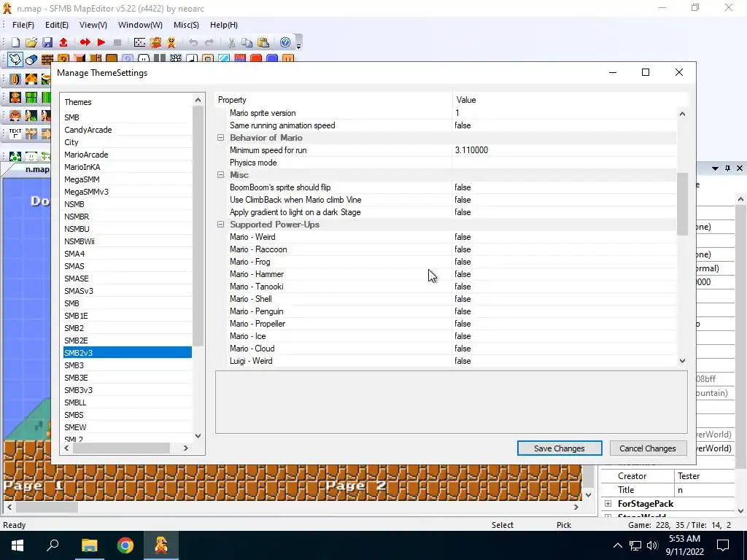The width and height of the screenshot is (747, 560).
Task: Click the smiling small Mario toolbar icon
Action: coord(171,42)
